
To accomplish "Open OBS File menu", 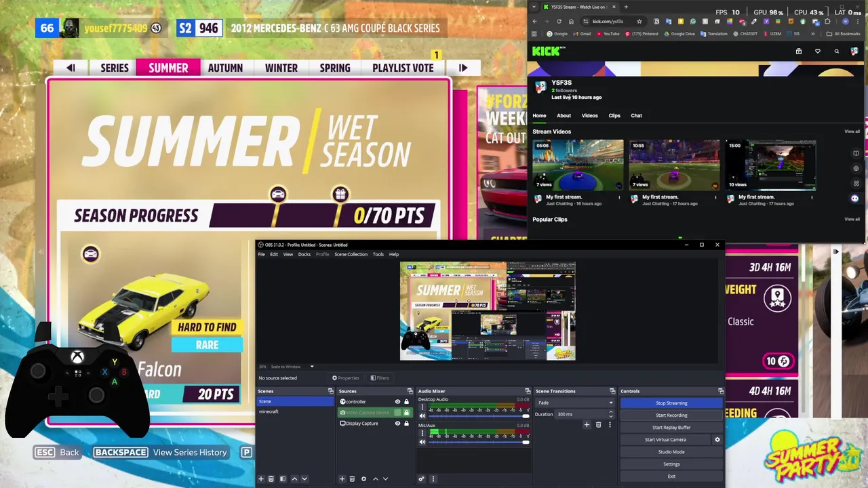I will click(x=261, y=254).
